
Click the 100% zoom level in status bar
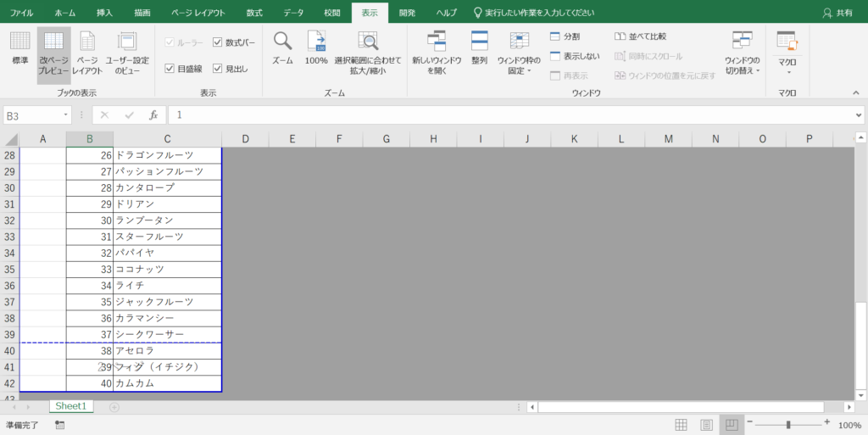pos(849,425)
